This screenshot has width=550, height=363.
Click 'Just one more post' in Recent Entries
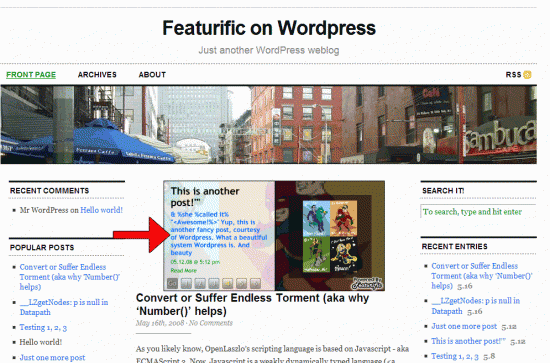(x=464, y=326)
